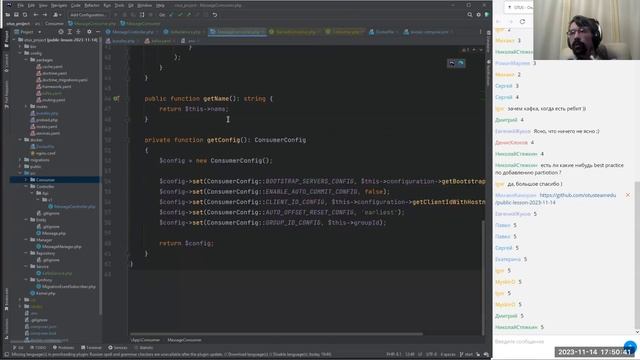The width and height of the screenshot is (640, 360).
Task: Open the Problems tool window
Action: [63, 348]
